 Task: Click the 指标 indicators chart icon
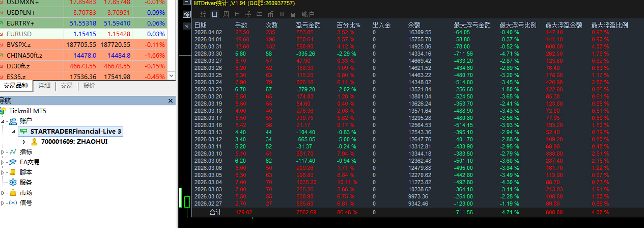(13, 151)
